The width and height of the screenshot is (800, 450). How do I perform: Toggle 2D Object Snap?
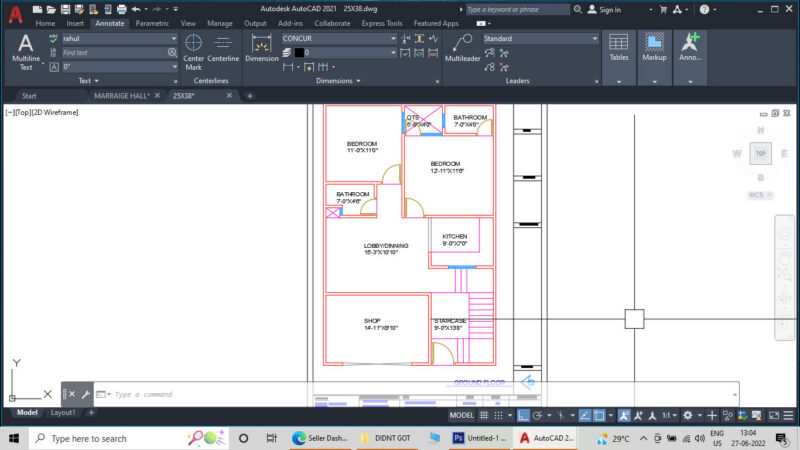[x=599, y=415]
